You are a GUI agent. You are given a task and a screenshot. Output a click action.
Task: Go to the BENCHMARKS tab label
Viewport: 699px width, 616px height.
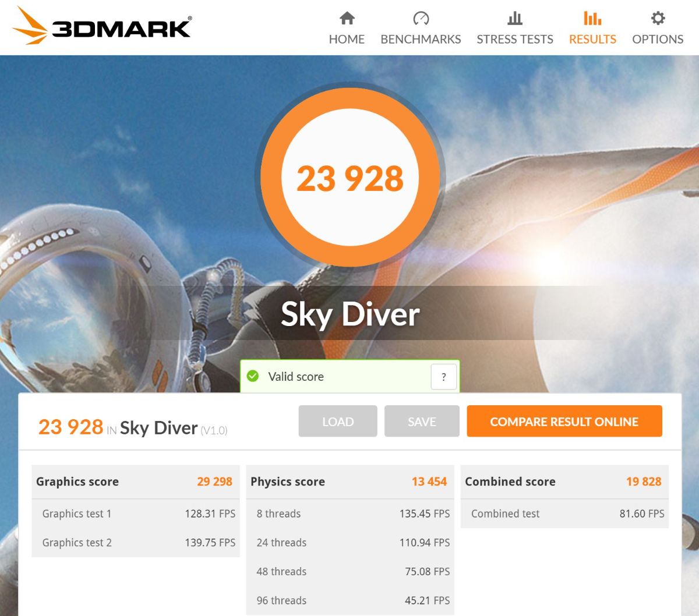coord(421,39)
